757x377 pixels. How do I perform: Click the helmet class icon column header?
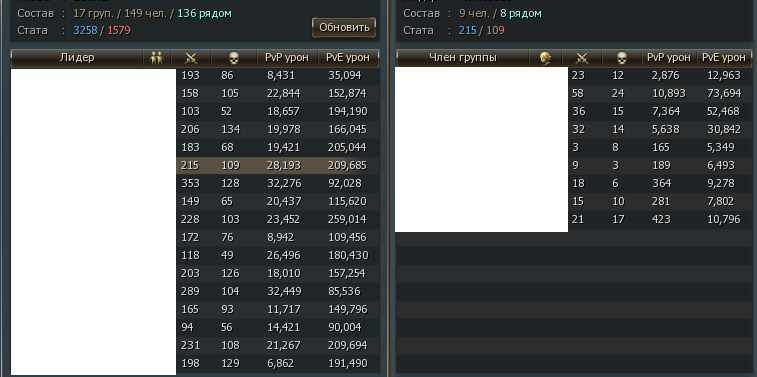coord(546,58)
